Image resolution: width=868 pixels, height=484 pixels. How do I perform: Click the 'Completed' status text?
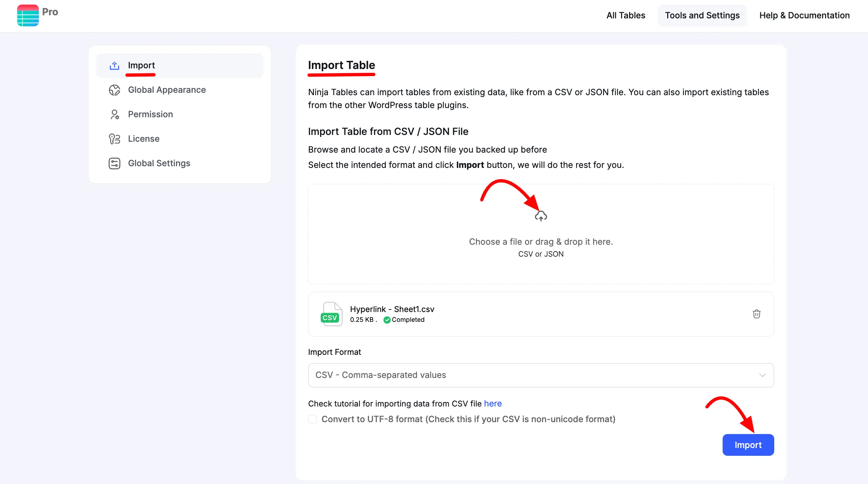(408, 320)
